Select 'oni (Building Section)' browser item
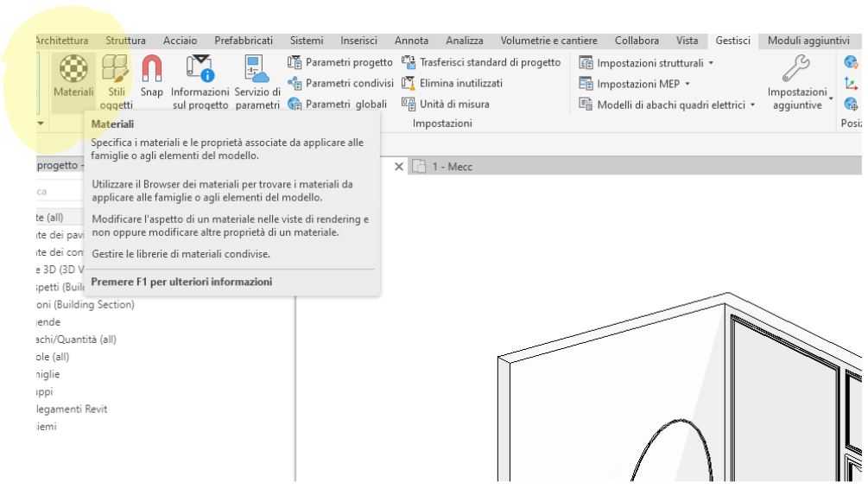The width and height of the screenshot is (868, 489). pos(86,305)
